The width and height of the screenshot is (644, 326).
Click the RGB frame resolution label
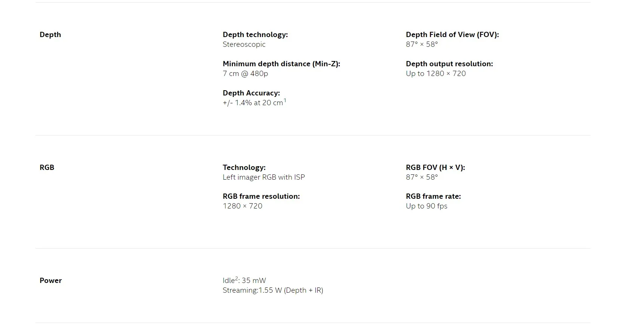coord(261,196)
